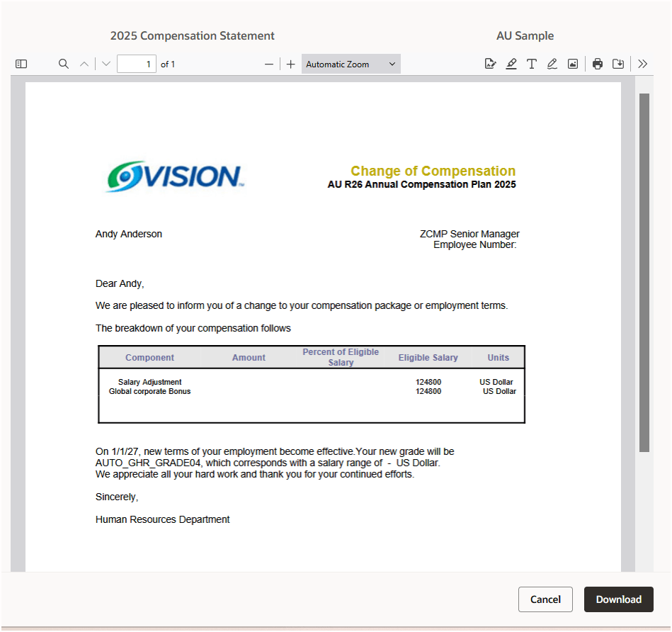Zoom out with the minus icon
Image resolution: width=672 pixels, height=632 pixels.
click(x=268, y=64)
